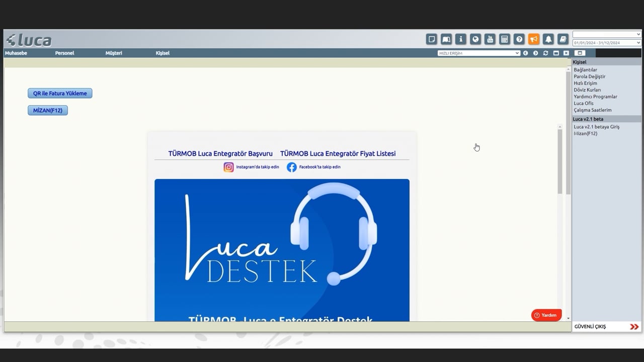Select the Kişisel panel header
The image size is (644, 362).
607,62
